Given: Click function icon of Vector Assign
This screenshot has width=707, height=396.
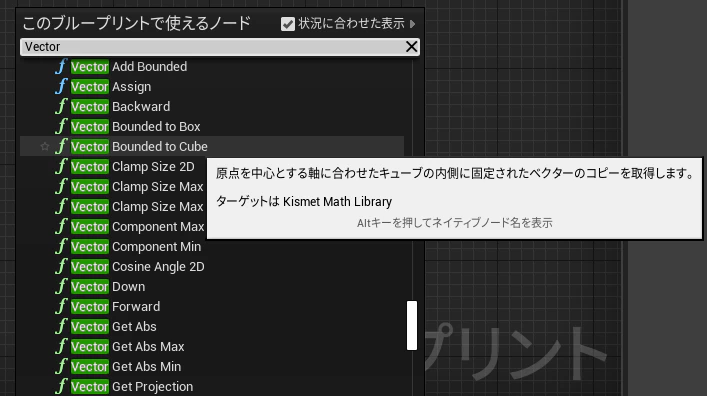Looking at the screenshot, I should [x=61, y=87].
